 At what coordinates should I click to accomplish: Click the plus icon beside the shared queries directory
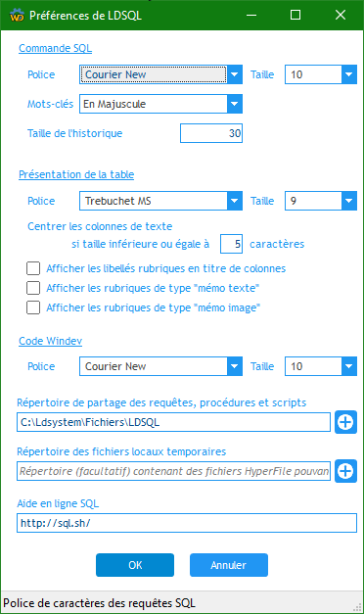(x=345, y=422)
